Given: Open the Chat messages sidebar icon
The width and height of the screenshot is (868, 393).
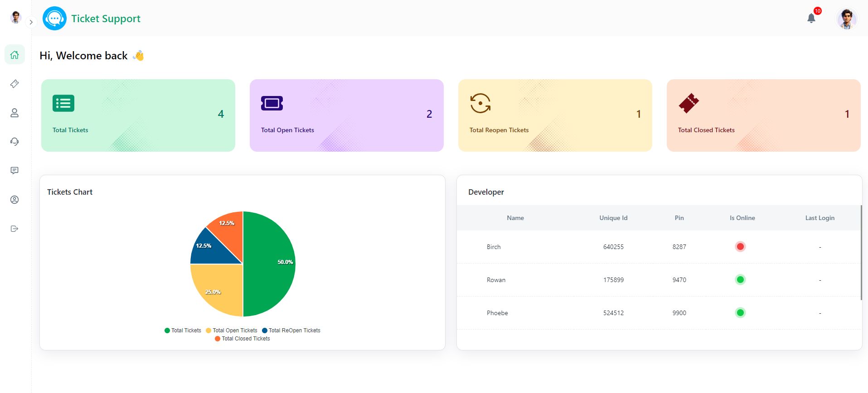Looking at the screenshot, I should coord(15,171).
